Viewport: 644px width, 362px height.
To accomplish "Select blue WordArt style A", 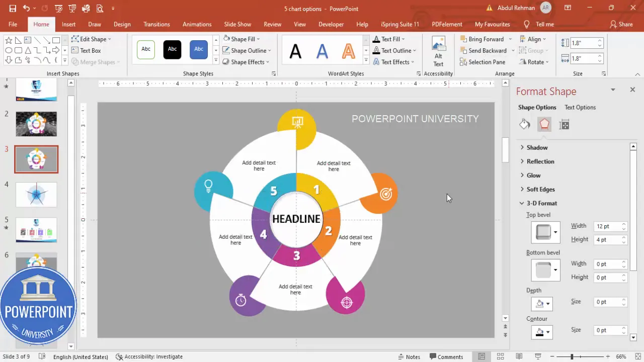I will 322,50.
